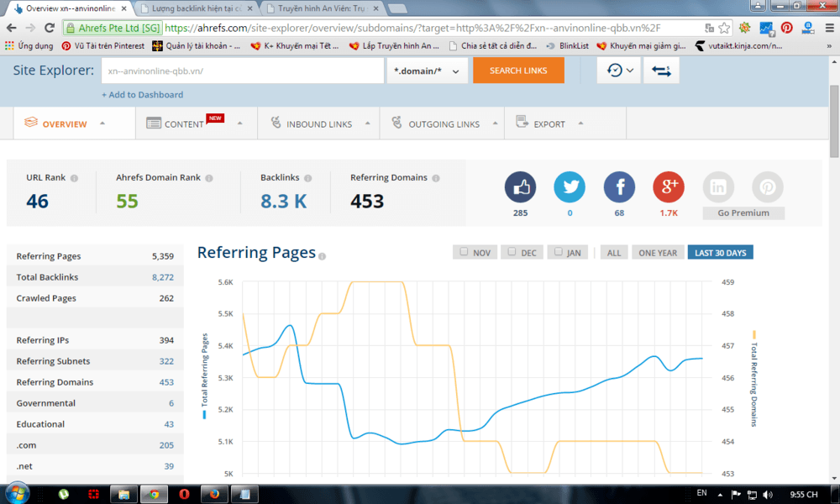Open Opera from the Windows taskbar

184,494
